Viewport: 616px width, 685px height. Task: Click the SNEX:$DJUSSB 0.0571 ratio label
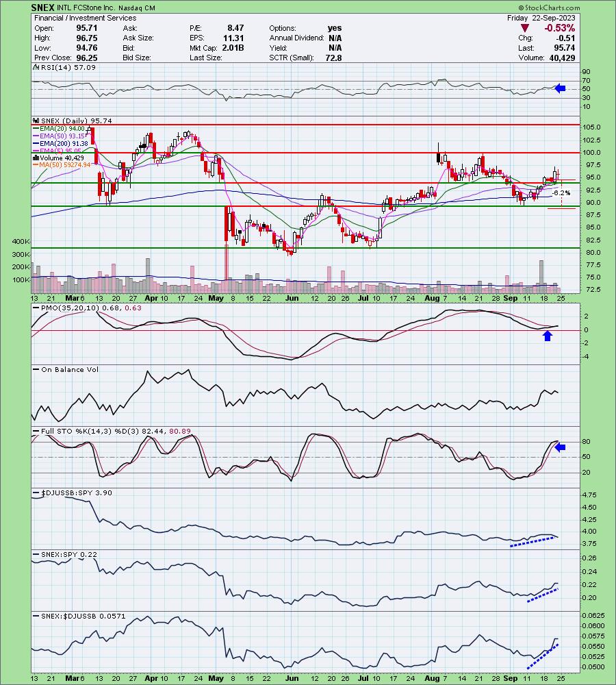[x=79, y=616]
